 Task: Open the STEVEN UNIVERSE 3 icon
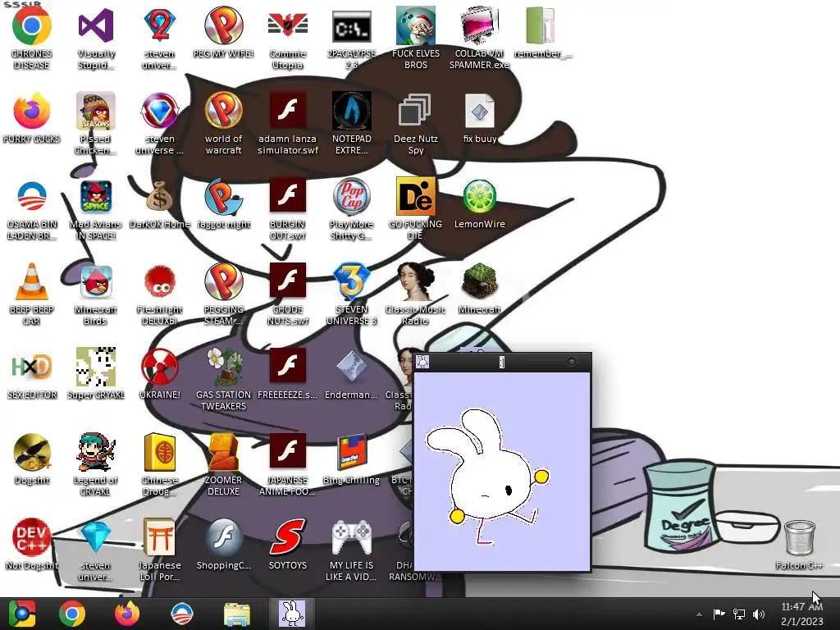tap(351, 282)
